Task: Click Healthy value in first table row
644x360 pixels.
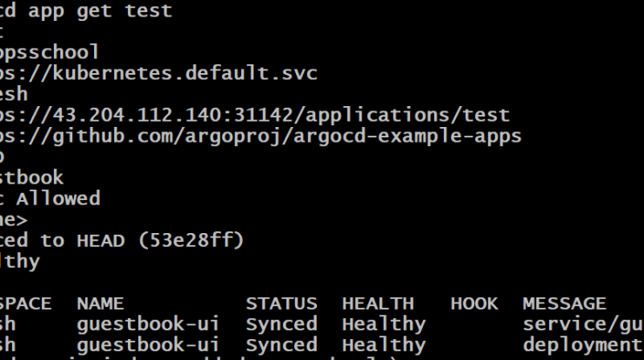Action: pos(384,324)
